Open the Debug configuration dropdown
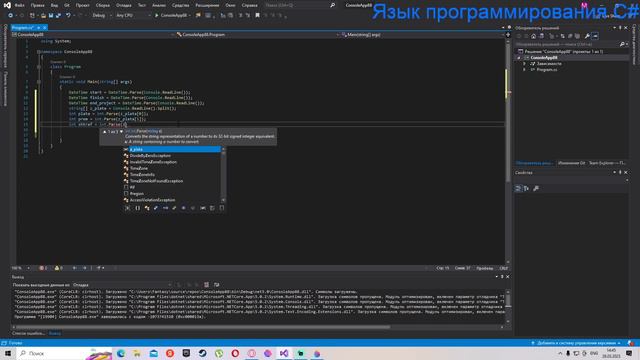The width and height of the screenshot is (640, 360). 102,15
